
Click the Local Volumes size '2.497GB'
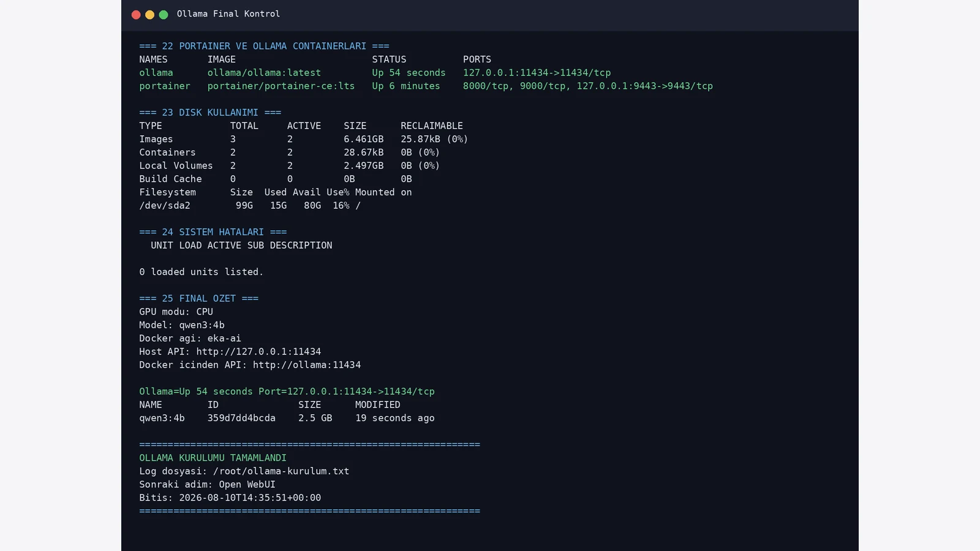[x=364, y=166]
